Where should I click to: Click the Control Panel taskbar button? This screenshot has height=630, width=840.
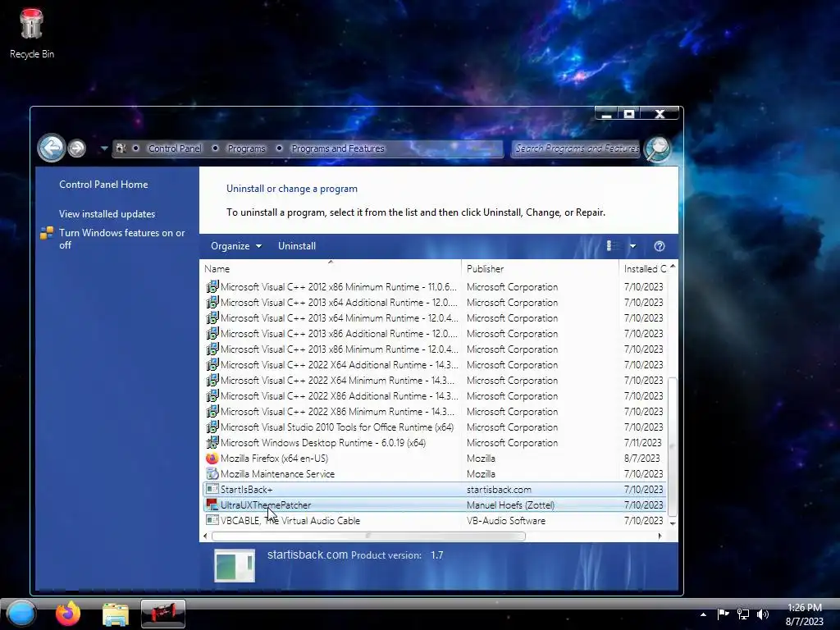(x=163, y=614)
